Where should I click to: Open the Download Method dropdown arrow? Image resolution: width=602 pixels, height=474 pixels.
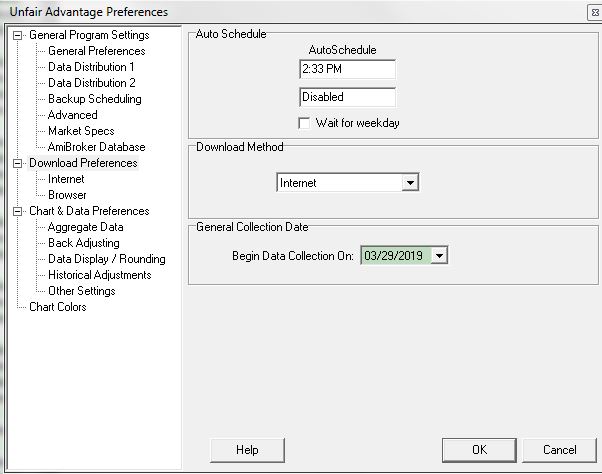410,183
